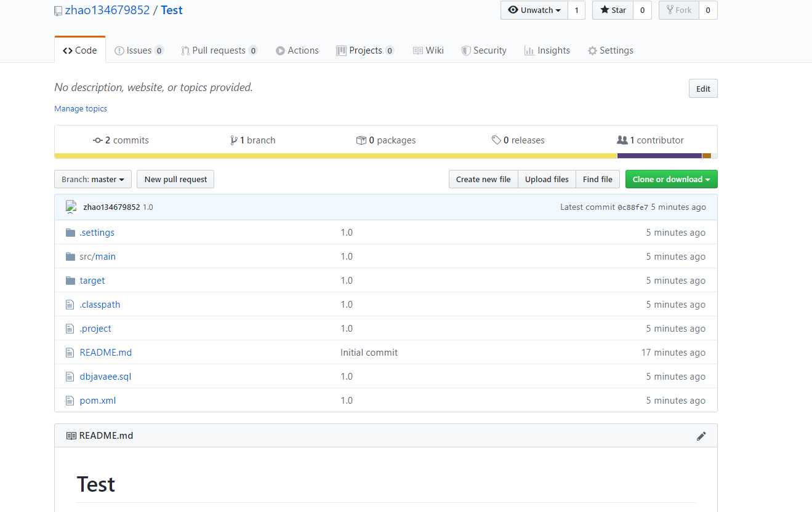The image size is (812, 512).
Task: Click the .settings folder icon
Action: coord(70,233)
